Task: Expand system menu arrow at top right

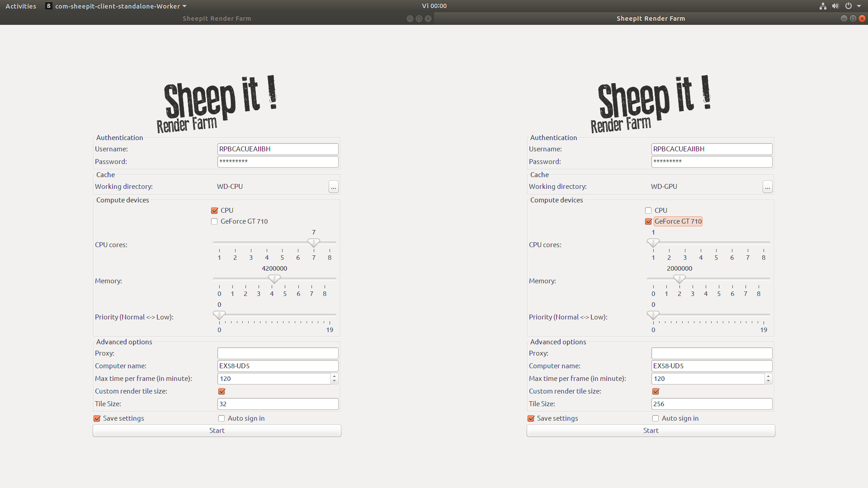Action: 859,6
